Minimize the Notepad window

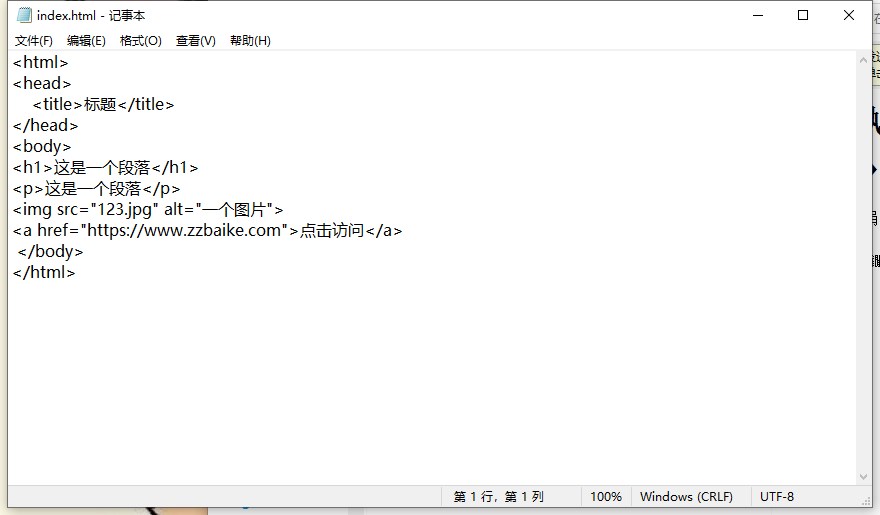coord(758,16)
